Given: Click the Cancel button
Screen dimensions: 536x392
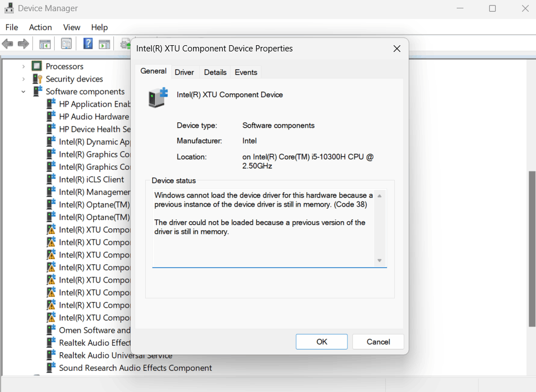Looking at the screenshot, I should (x=378, y=342).
